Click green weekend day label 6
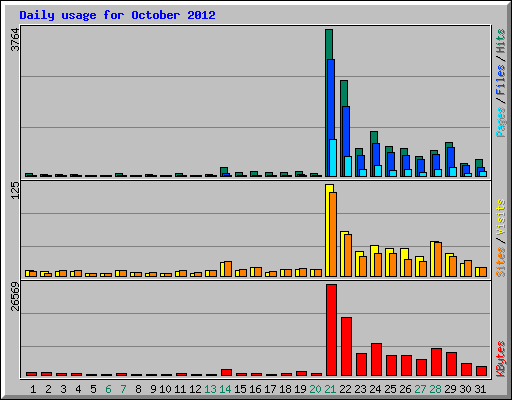The image size is (512, 400). tap(108, 389)
